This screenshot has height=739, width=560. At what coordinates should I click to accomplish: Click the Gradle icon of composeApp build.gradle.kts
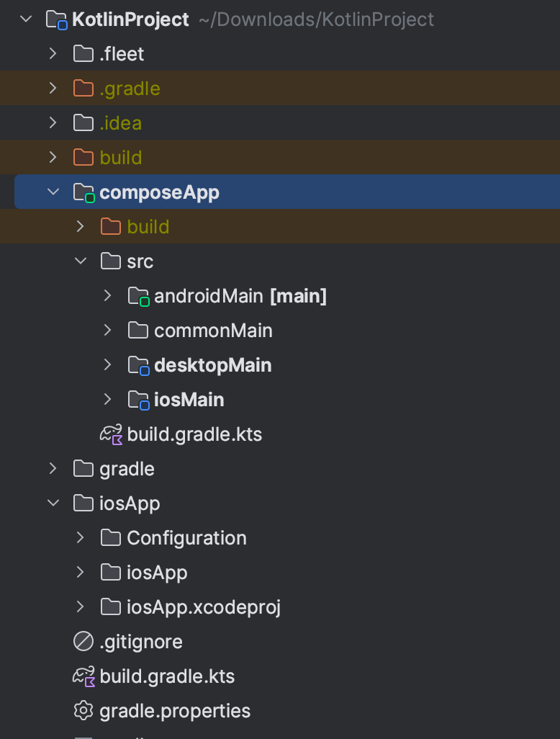[111, 434]
